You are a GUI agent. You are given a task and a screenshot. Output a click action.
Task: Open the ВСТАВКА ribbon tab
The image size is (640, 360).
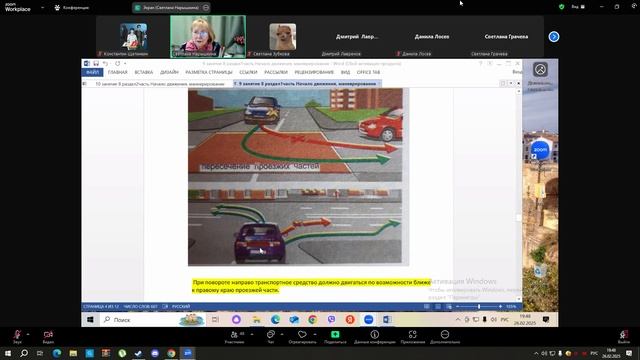point(144,72)
